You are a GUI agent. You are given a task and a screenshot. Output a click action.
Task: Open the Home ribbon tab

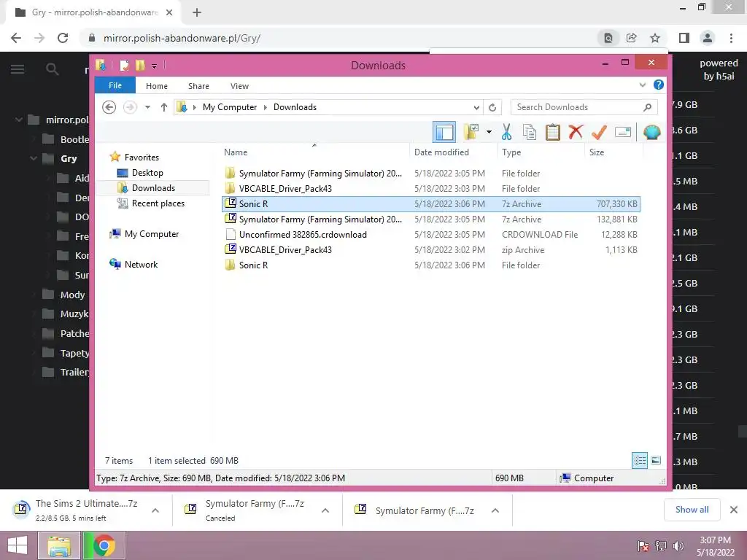[x=157, y=86]
